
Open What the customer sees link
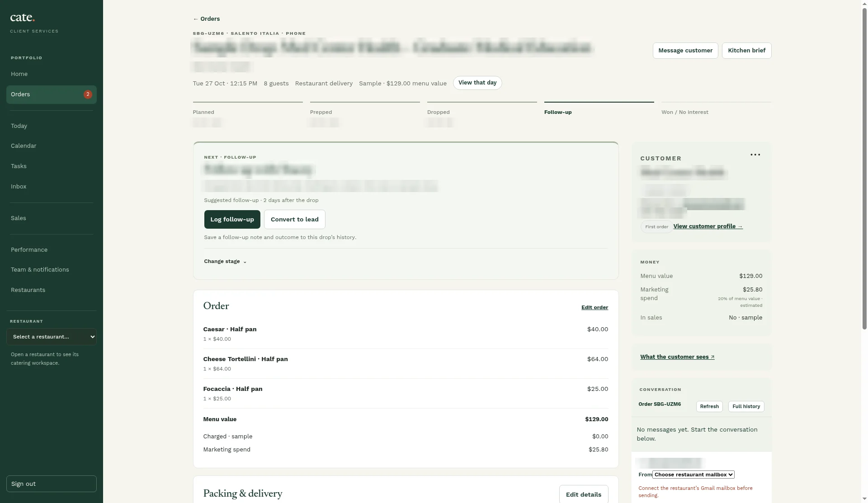pos(677,357)
